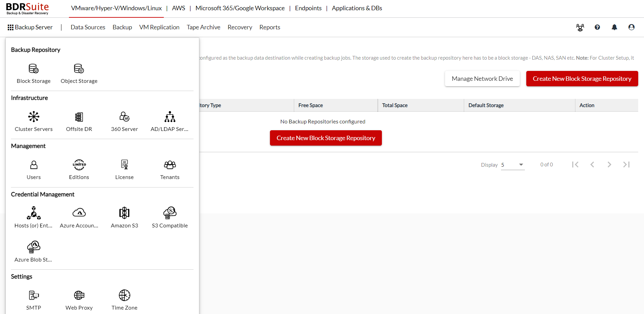Open VM Replication menu
This screenshot has height=314, width=644.
click(x=159, y=27)
